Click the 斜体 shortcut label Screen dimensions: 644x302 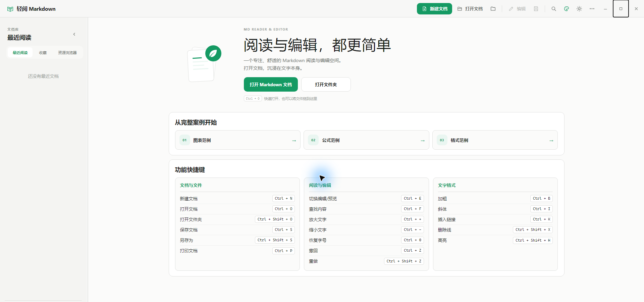[442, 209]
